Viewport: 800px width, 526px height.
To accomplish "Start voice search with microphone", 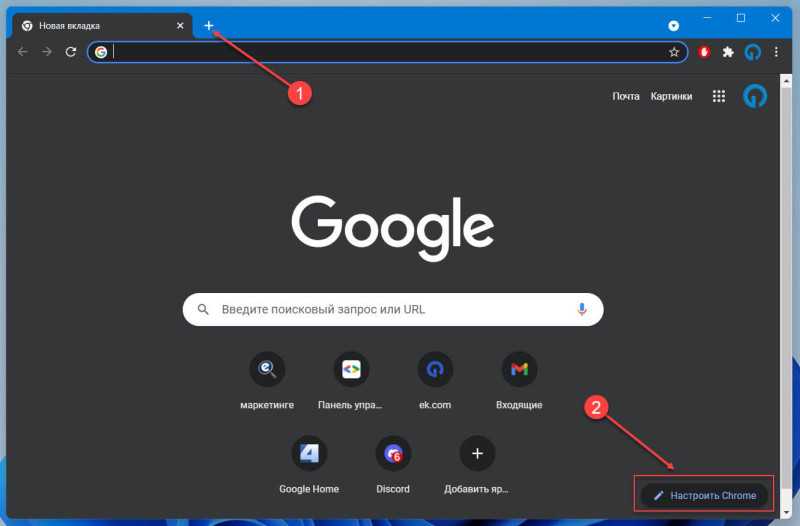I will tap(582, 309).
